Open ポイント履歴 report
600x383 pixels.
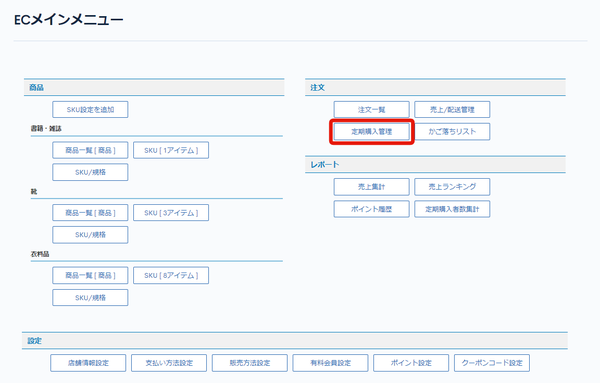(372, 209)
